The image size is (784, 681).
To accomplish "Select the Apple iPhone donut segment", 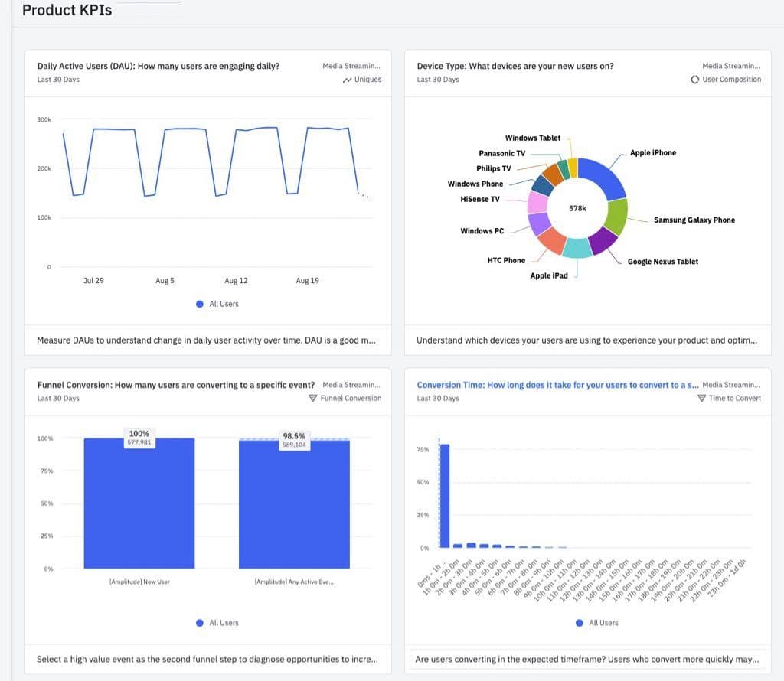I will coord(604,178).
